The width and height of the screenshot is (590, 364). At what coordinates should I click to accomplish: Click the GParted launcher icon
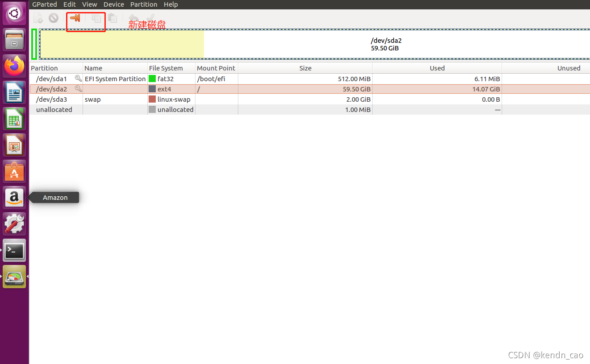point(14,277)
